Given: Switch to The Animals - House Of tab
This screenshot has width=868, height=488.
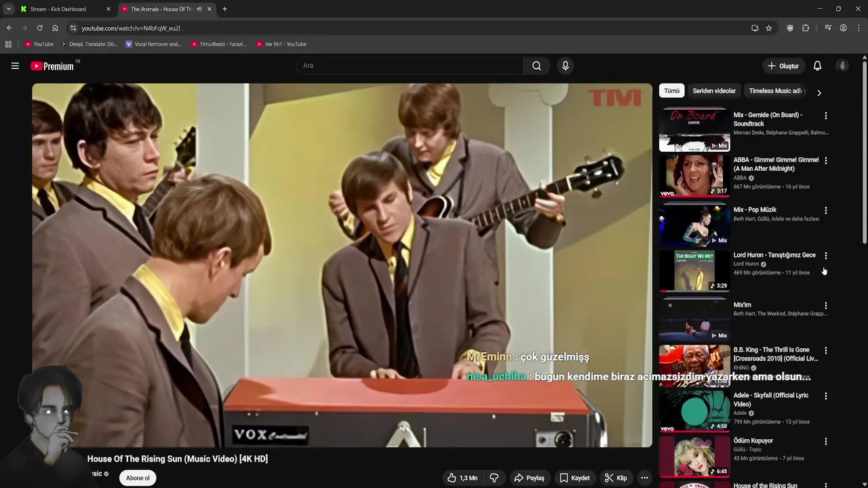Looking at the screenshot, I should (161, 9).
